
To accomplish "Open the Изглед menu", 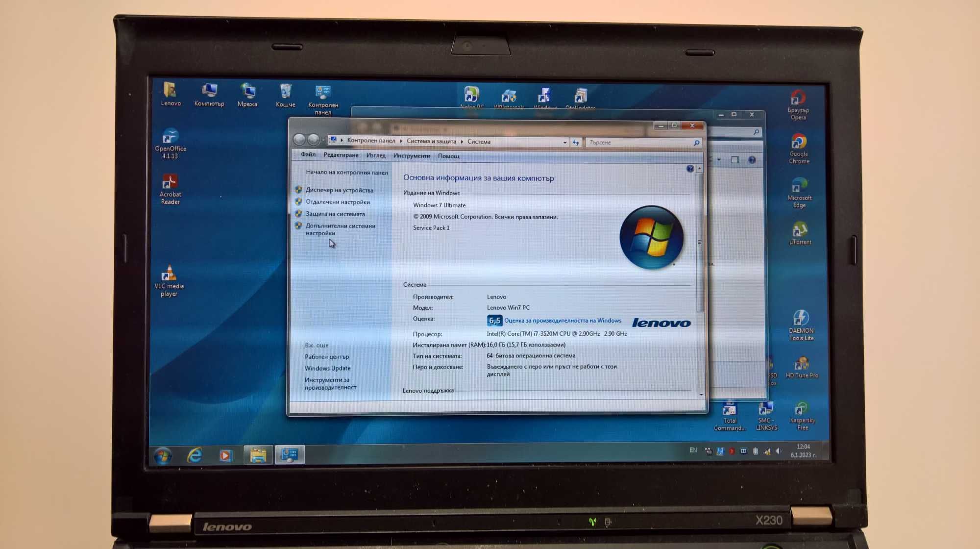I will pyautogui.click(x=376, y=155).
